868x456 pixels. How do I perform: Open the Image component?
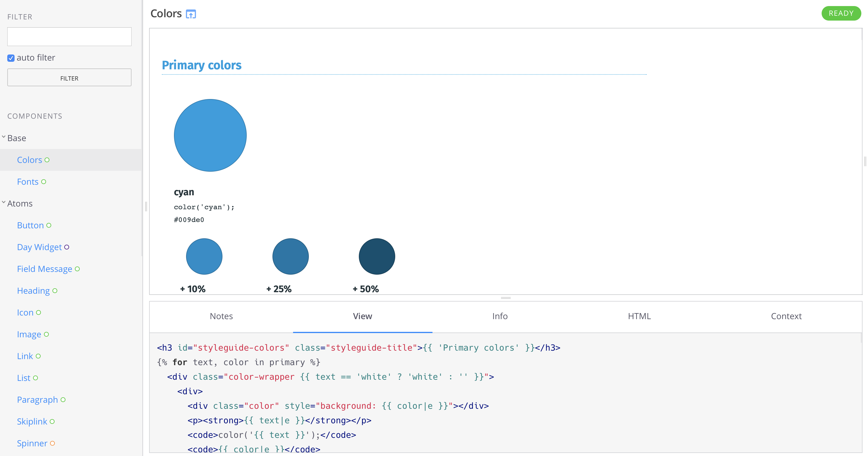[x=29, y=334]
